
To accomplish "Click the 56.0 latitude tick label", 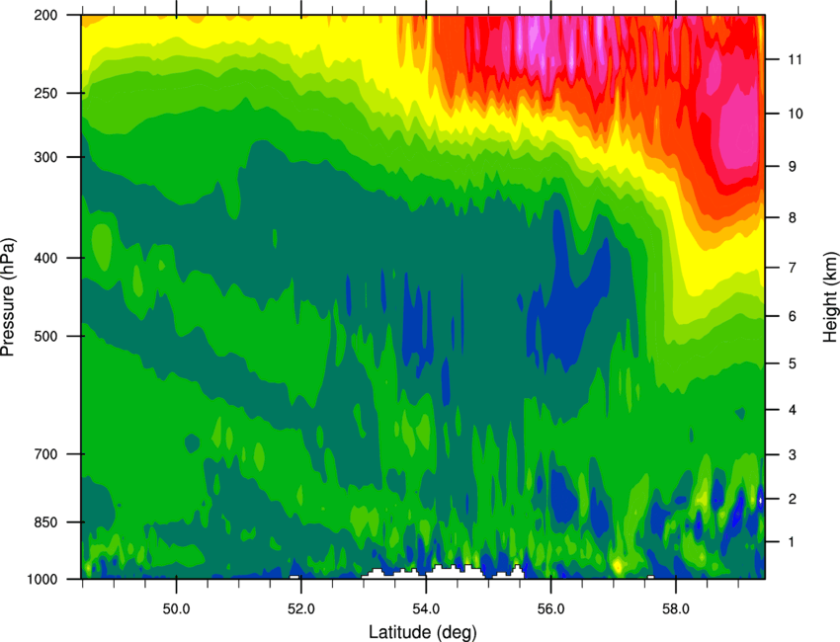I will (x=550, y=608).
